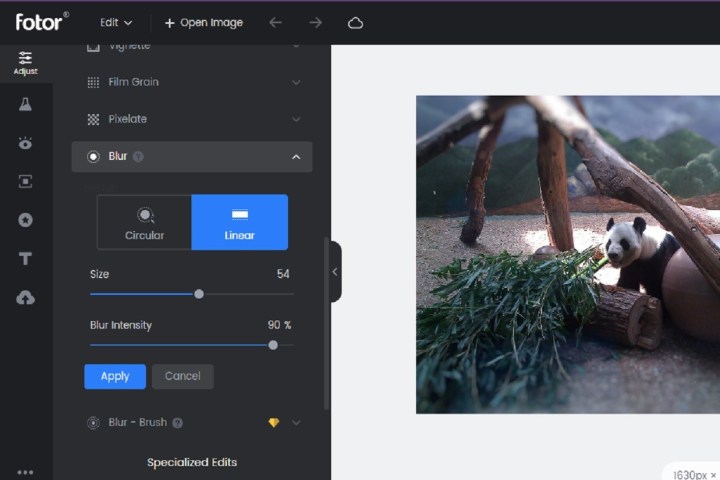Image resolution: width=720 pixels, height=480 pixels.
Task: Open the Beauty eye icon
Action: [25, 143]
